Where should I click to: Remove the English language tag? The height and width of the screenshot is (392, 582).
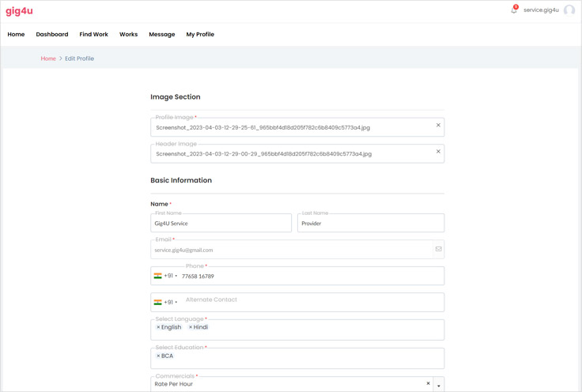(x=158, y=327)
